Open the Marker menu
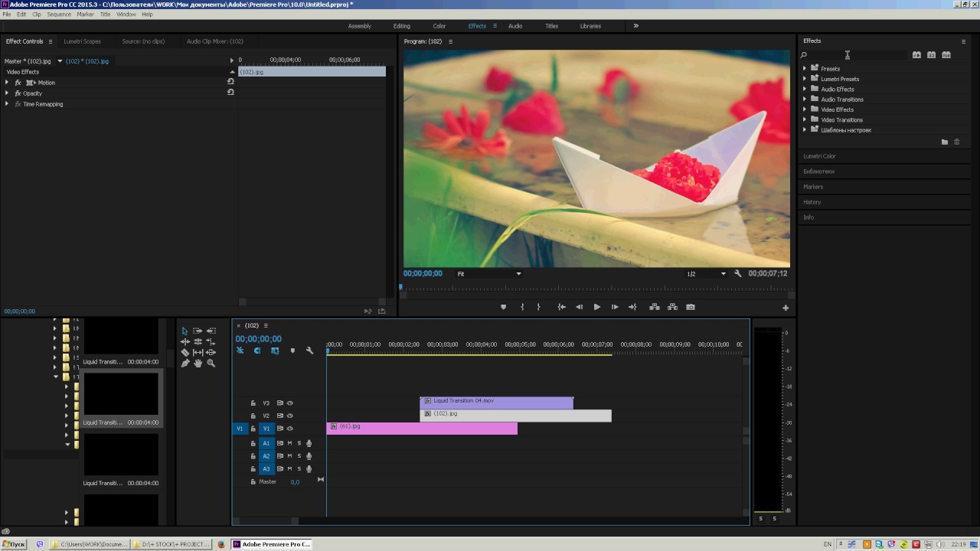This screenshot has width=980, height=551. (x=85, y=15)
